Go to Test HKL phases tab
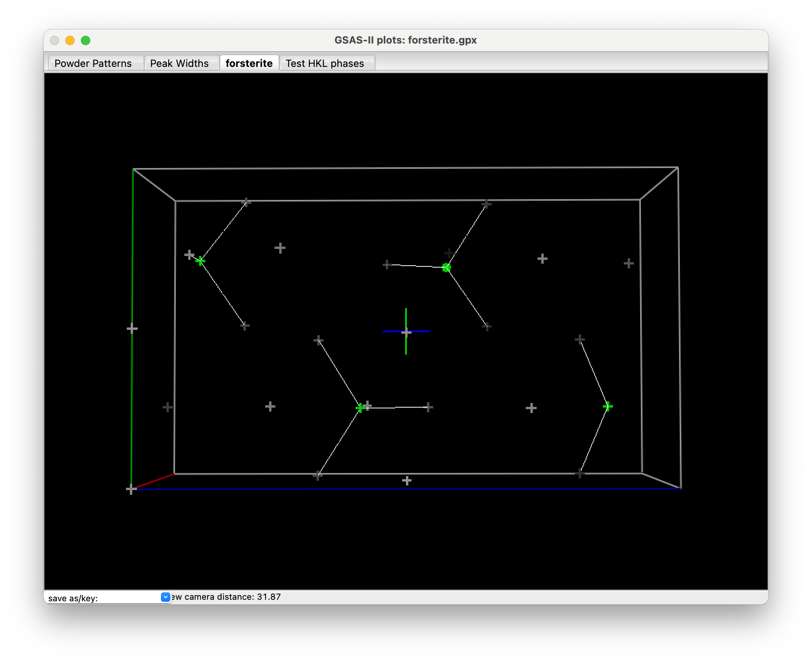This screenshot has height=662, width=812. 325,63
